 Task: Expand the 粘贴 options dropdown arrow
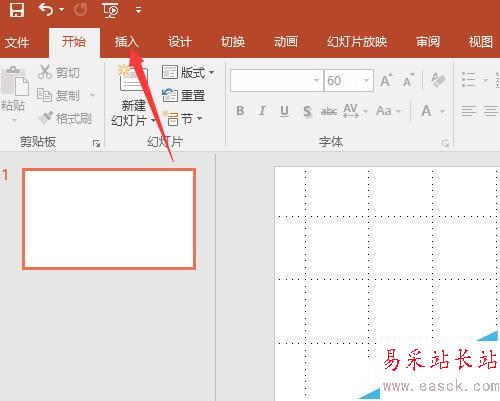pyautogui.click(x=14, y=120)
